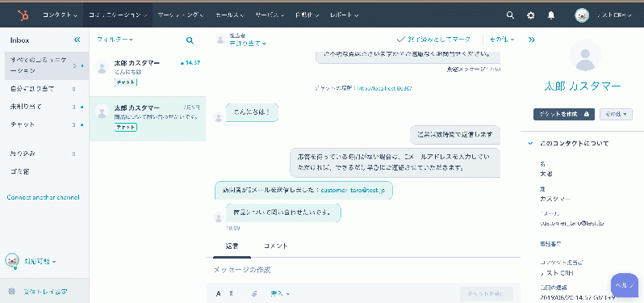Click contact name 太郎 カスタマー in right panel
644x303 pixels.
(x=583, y=86)
